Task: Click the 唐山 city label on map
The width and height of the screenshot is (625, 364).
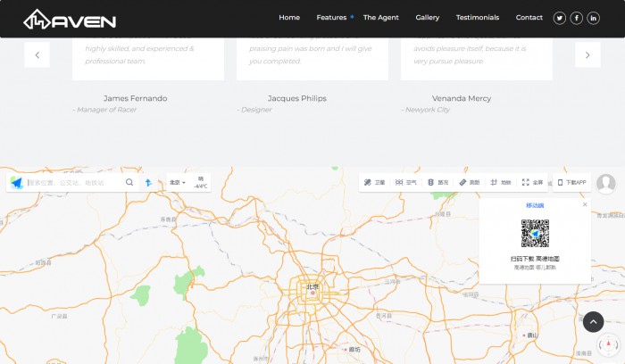Action: [530, 335]
